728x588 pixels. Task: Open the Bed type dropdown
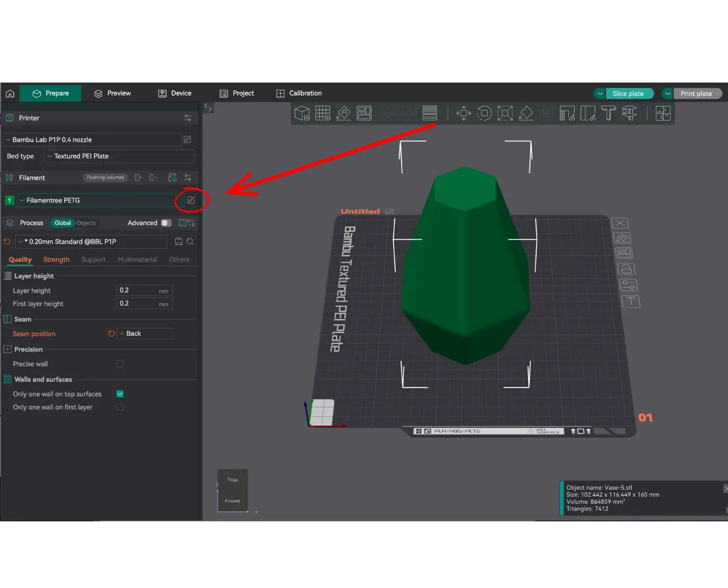(119, 156)
